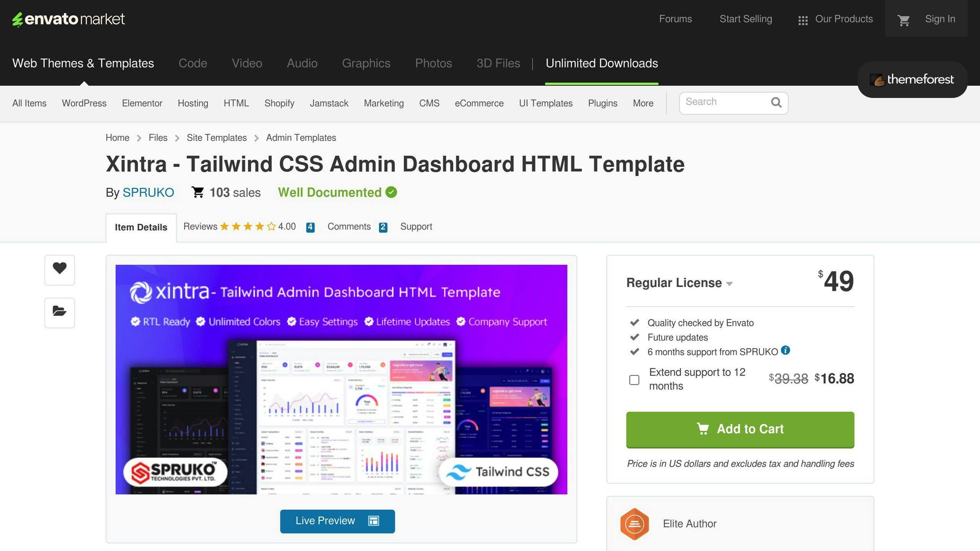This screenshot has height=551, width=980.
Task: Click the Envato Market logo
Action: point(68,19)
